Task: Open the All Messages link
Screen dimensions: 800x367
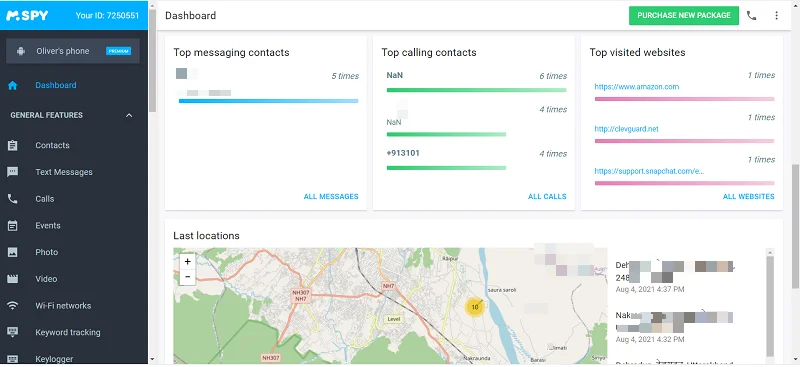Action: (x=331, y=197)
